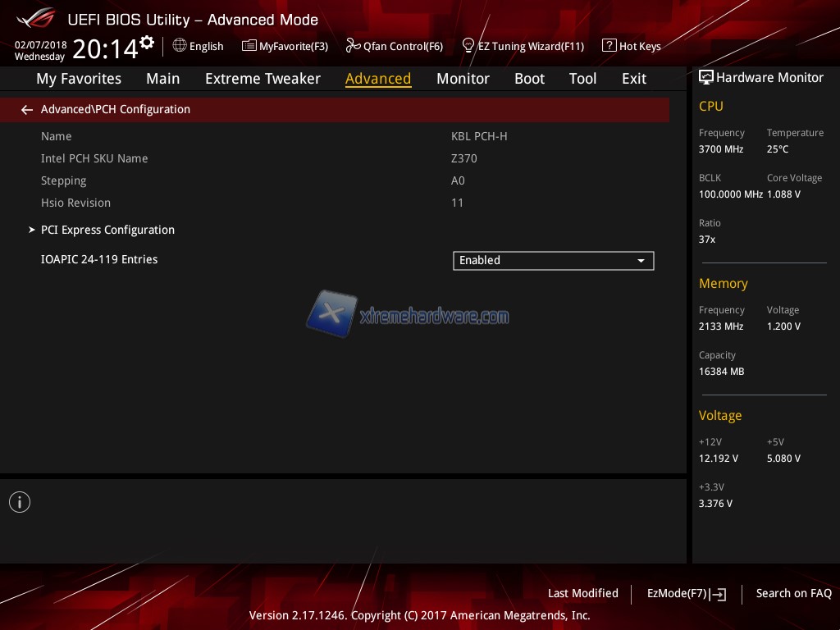
Task: Click the globe language icon
Action: [x=180, y=46]
